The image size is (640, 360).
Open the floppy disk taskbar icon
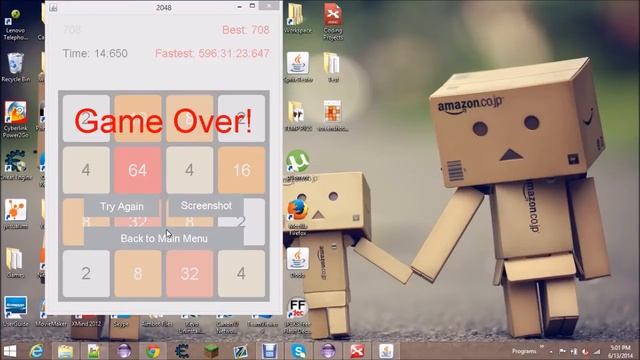(269, 351)
